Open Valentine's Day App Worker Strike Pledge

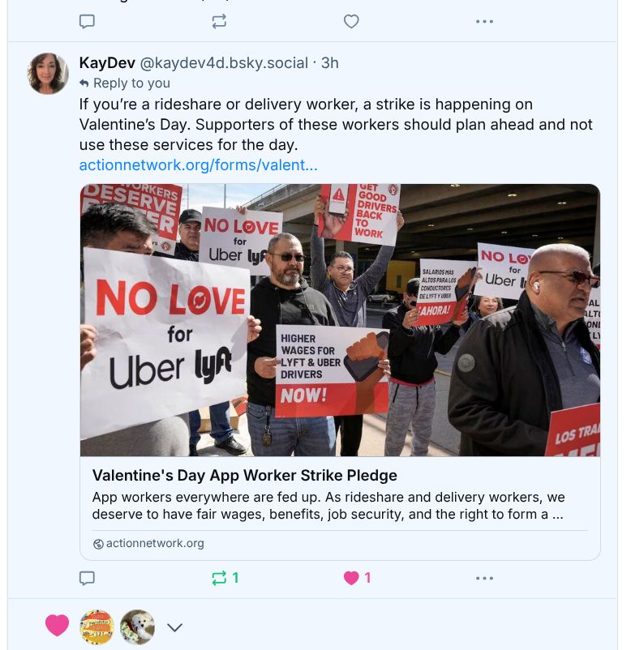244,475
